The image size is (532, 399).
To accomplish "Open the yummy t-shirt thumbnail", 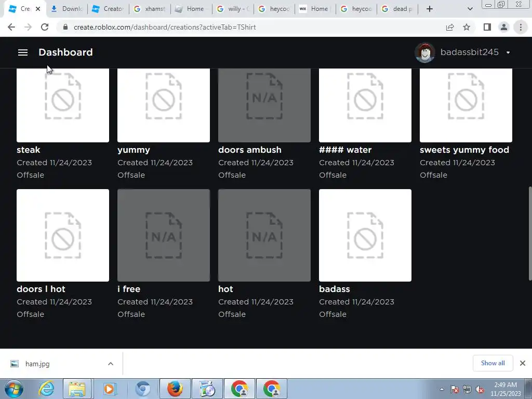I will click(x=164, y=105).
